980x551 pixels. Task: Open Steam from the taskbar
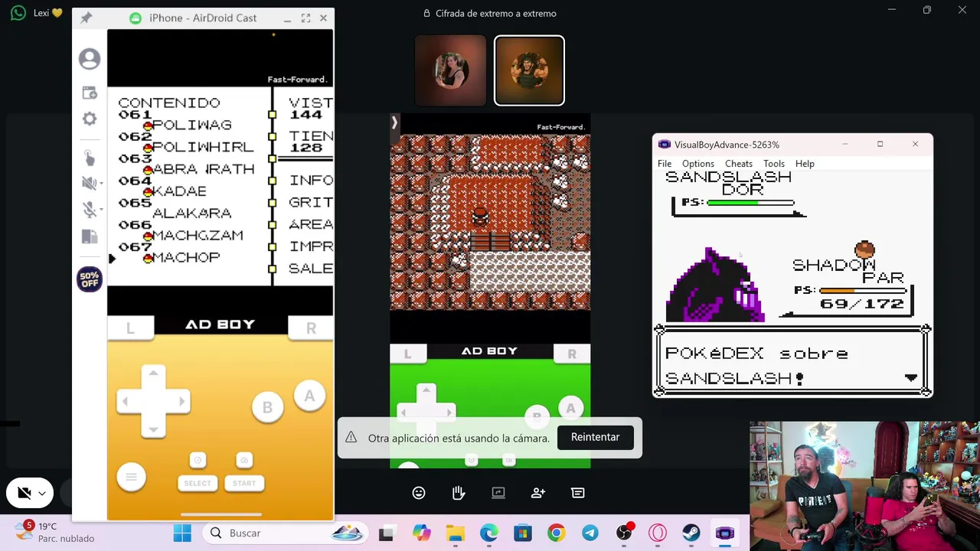pyautogui.click(x=691, y=533)
